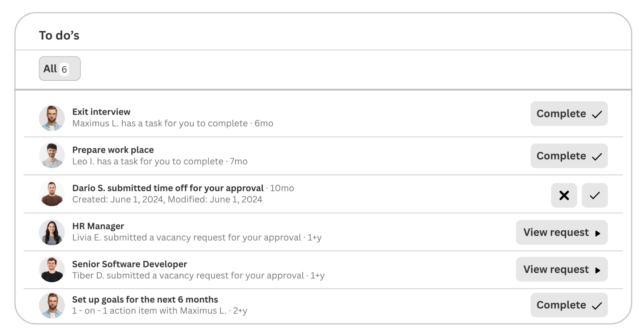Image resolution: width=644 pixels, height=336 pixels.
Task: Complete the Exit interview task
Action: tap(569, 114)
